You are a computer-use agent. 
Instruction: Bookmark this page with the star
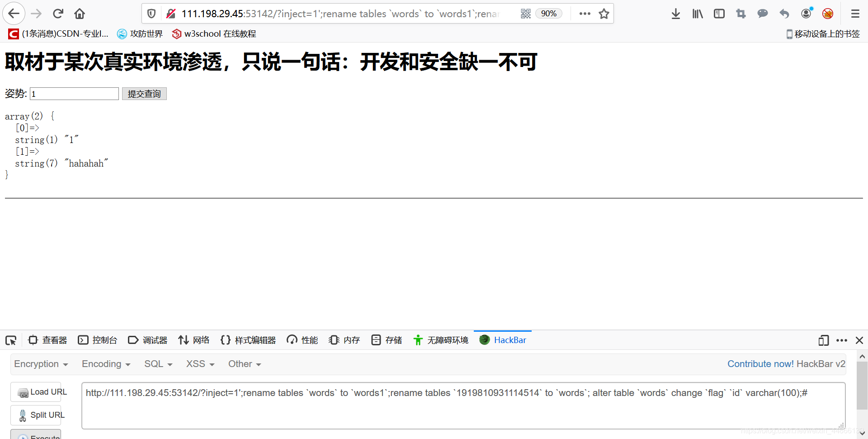pos(604,14)
